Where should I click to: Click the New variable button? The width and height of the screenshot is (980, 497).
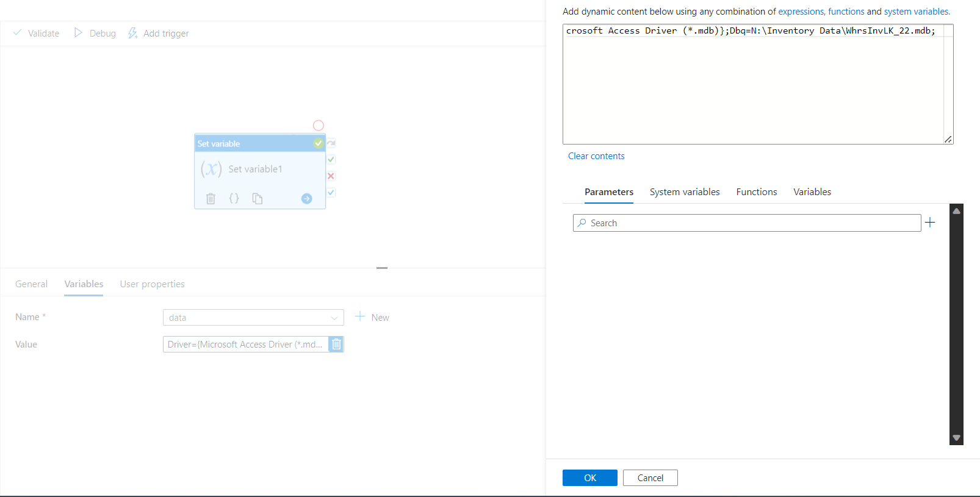point(372,317)
